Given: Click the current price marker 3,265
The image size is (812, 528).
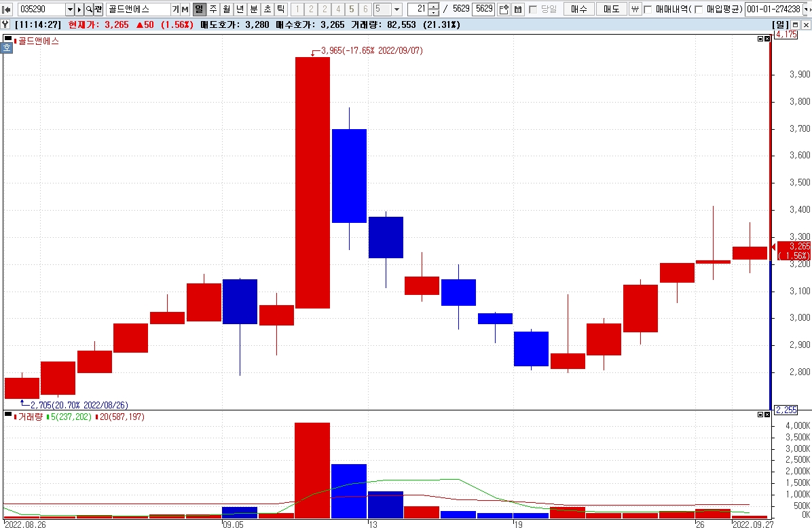Looking at the screenshot, I should pos(794,251).
